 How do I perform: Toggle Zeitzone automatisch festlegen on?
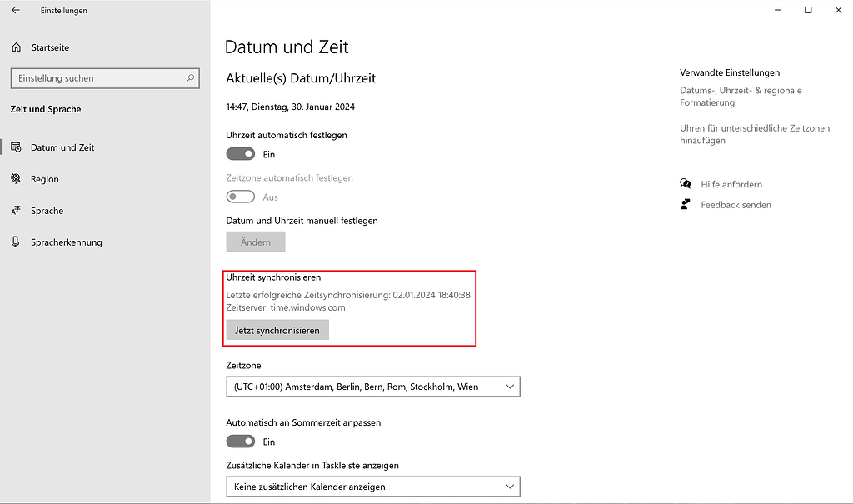click(240, 197)
